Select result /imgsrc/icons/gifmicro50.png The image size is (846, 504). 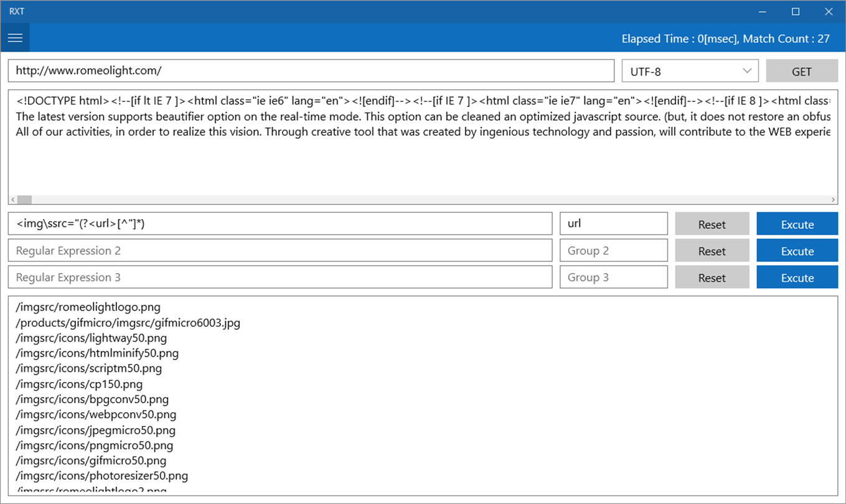click(91, 460)
